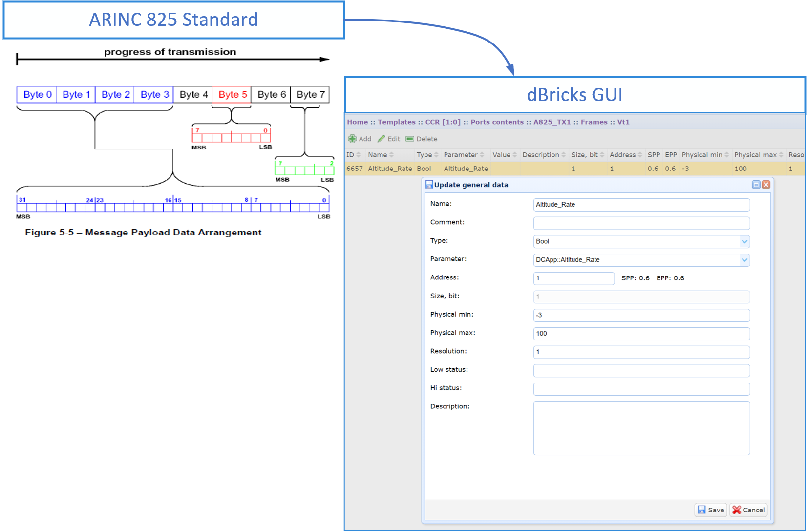Maximize the Update general data dialog
The image size is (807, 532).
click(x=756, y=185)
